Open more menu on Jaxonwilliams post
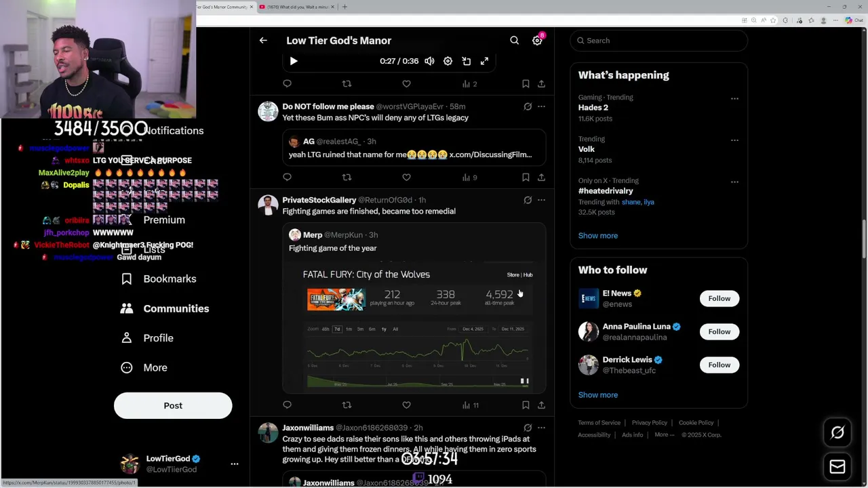Screen dimensions: 868x488 point(541,428)
